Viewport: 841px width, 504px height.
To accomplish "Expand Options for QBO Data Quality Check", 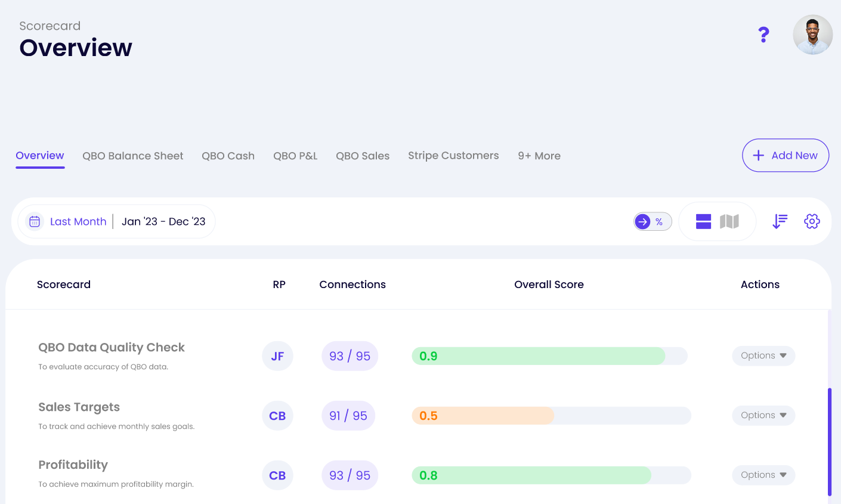I will pyautogui.click(x=763, y=355).
